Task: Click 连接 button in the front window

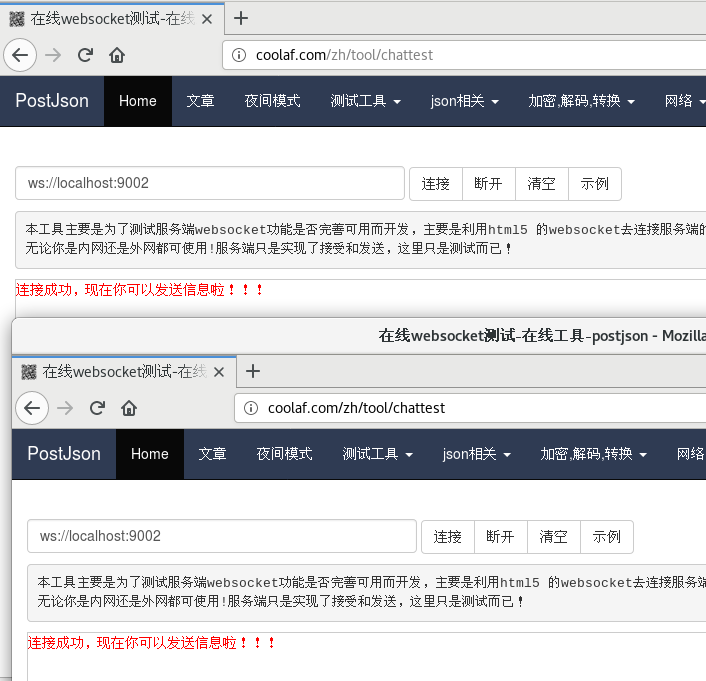Action: point(448,537)
